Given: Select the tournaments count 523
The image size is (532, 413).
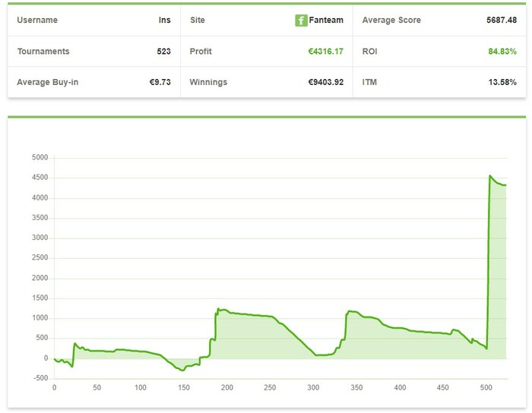Looking at the screenshot, I should coord(164,51).
